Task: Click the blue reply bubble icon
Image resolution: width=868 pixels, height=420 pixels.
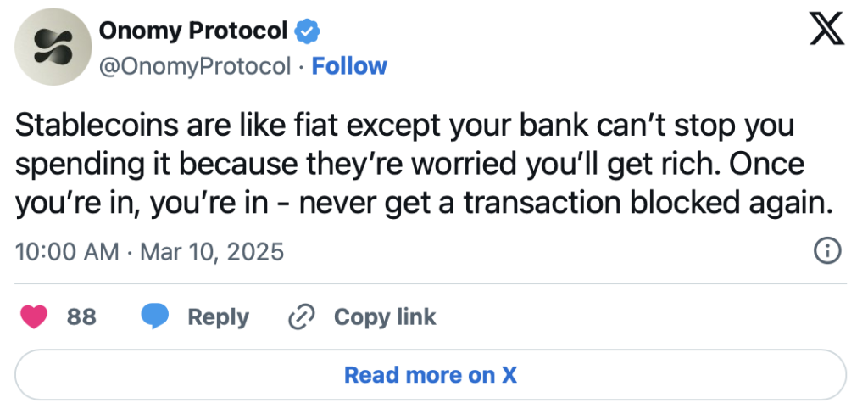Action: (x=154, y=317)
